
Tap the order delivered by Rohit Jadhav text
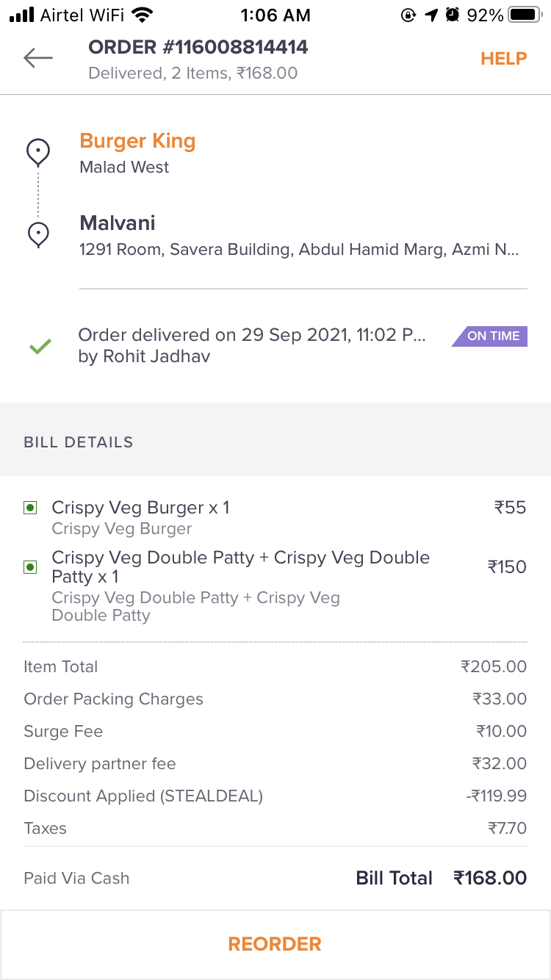click(x=251, y=345)
